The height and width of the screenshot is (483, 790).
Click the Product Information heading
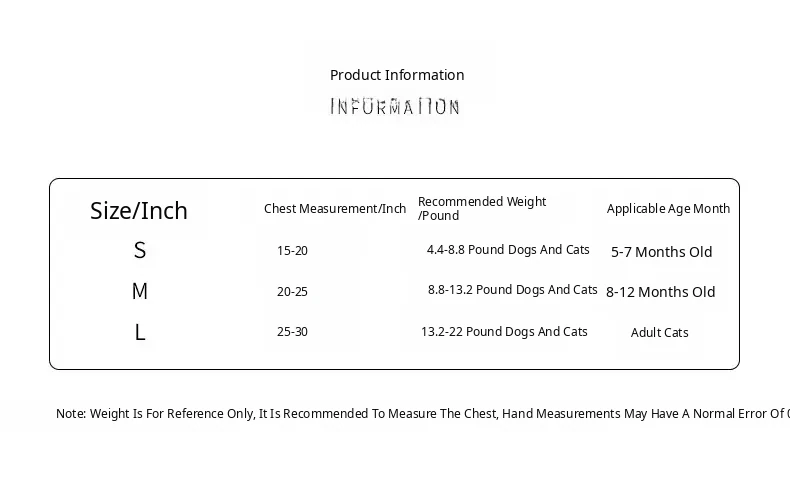pos(397,75)
